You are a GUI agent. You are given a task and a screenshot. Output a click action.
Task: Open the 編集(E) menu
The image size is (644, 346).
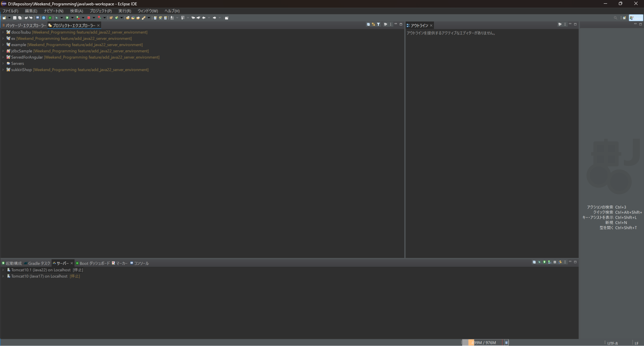click(x=31, y=11)
